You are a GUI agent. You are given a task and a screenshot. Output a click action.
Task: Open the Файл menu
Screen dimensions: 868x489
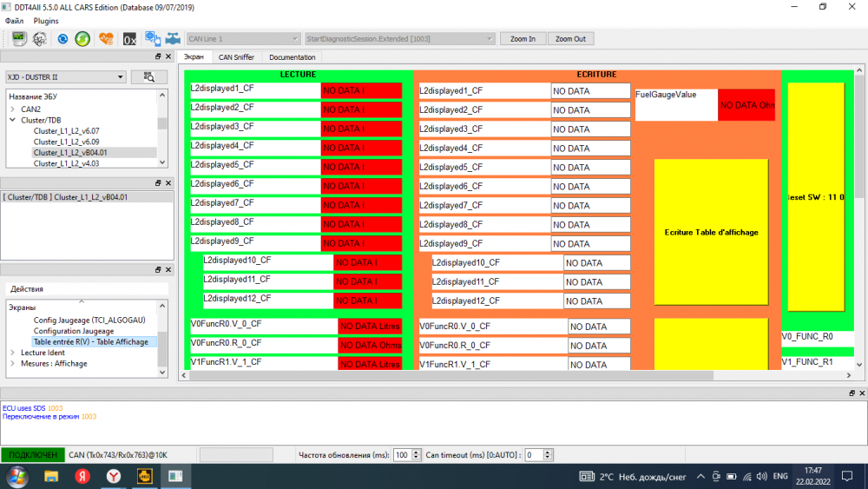(x=15, y=21)
